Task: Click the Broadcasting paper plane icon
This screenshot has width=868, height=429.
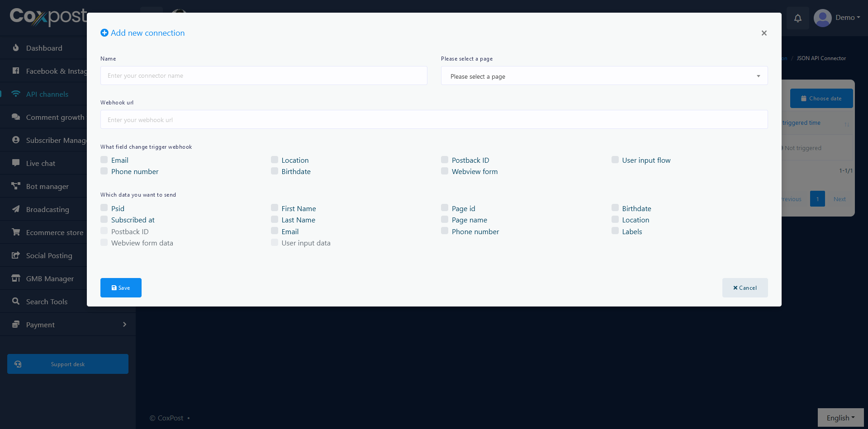Action: pyautogui.click(x=16, y=209)
